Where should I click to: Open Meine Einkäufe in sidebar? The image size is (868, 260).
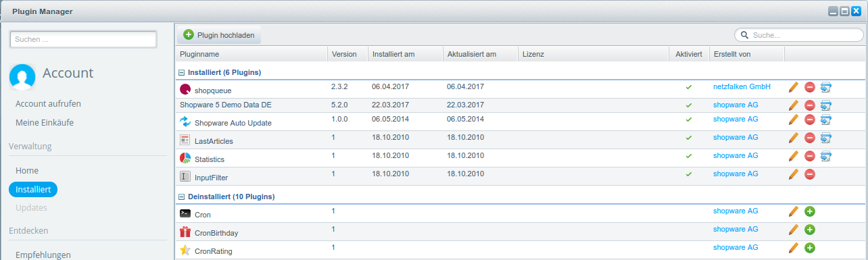[x=45, y=123]
